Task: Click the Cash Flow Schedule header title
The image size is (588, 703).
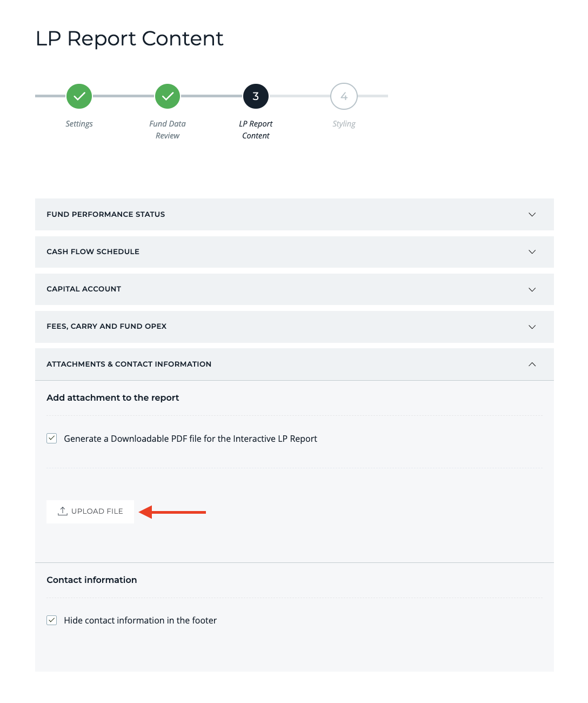Action: (x=93, y=252)
